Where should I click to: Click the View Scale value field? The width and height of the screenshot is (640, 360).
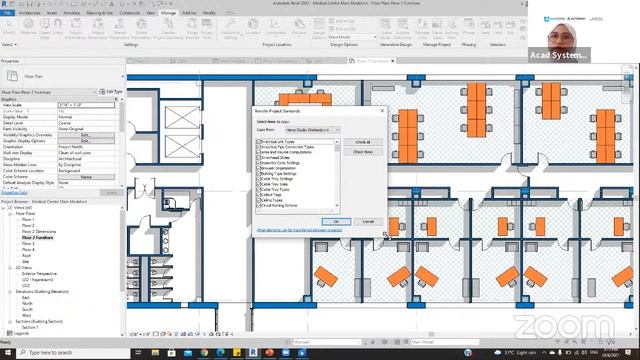[86, 105]
